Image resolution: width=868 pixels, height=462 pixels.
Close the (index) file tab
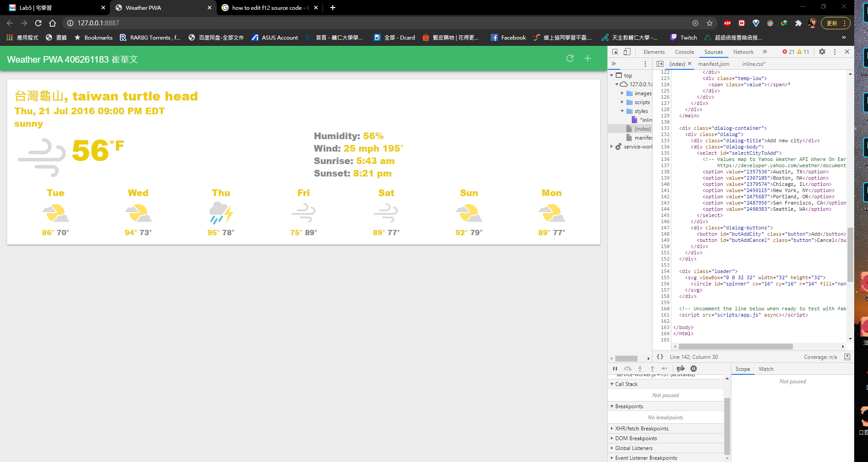(x=690, y=64)
